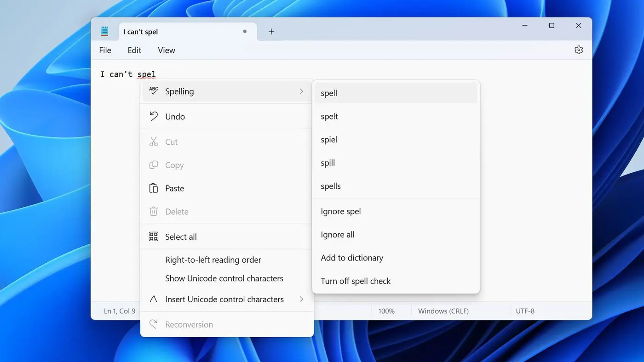The width and height of the screenshot is (644, 362).
Task: Click the Cut entry in context menu
Action: (227, 142)
